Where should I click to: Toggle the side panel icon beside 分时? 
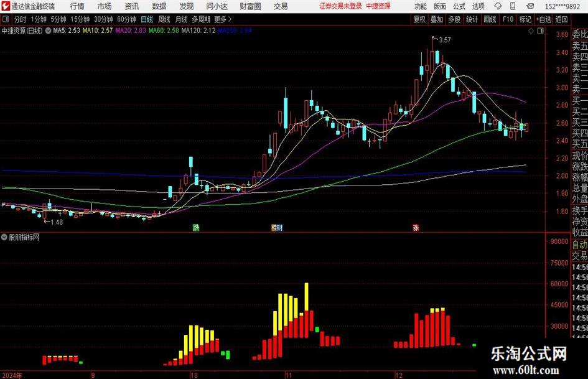pos(5,19)
